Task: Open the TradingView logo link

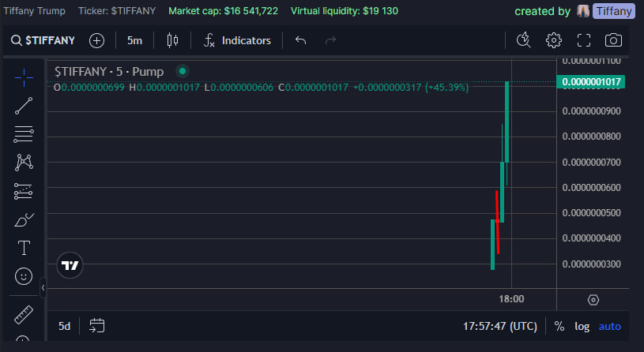Action: pyautogui.click(x=70, y=265)
